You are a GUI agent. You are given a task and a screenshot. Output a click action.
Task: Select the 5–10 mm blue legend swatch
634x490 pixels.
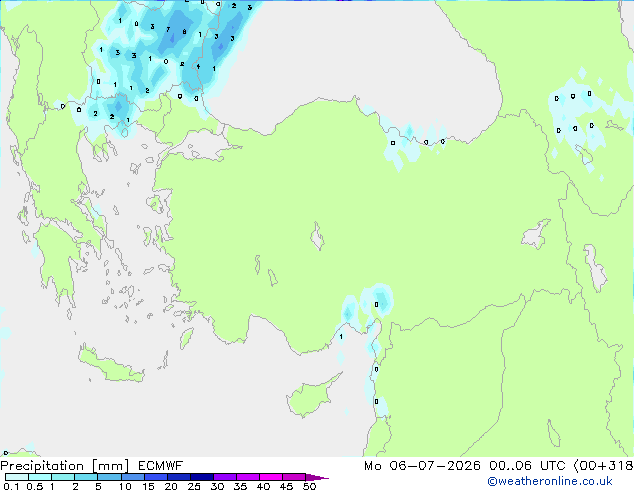click(109, 477)
